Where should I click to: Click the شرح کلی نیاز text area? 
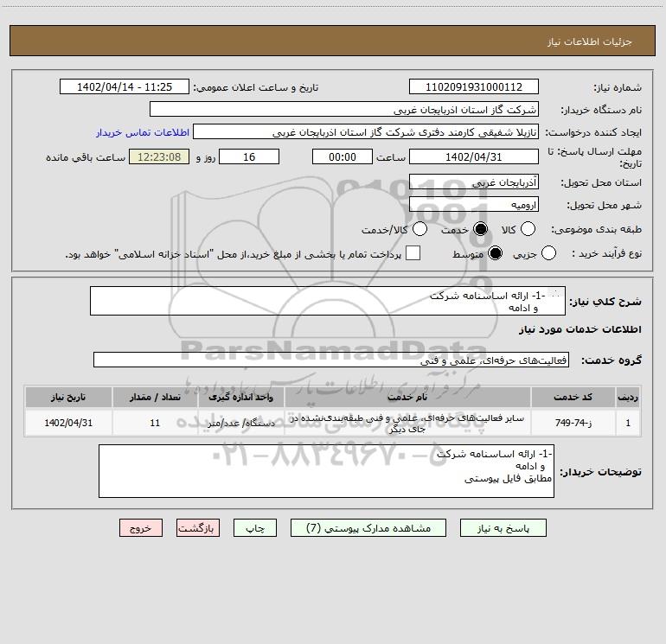pyautogui.click(x=328, y=301)
